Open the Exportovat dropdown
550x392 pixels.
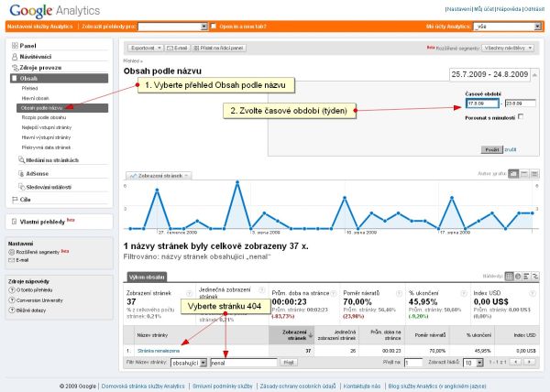(x=145, y=48)
